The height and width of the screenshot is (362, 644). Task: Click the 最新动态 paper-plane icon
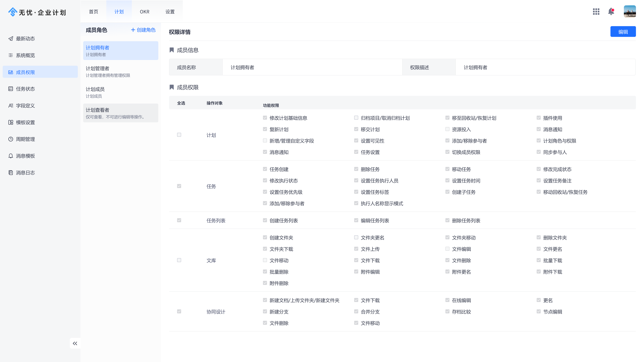pos(11,39)
